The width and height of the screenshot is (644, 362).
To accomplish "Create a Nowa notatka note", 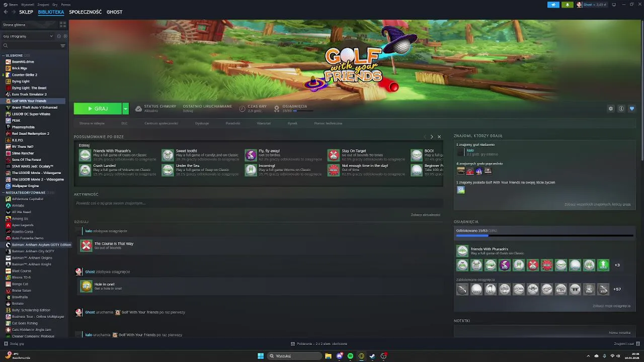I will tap(619, 332).
